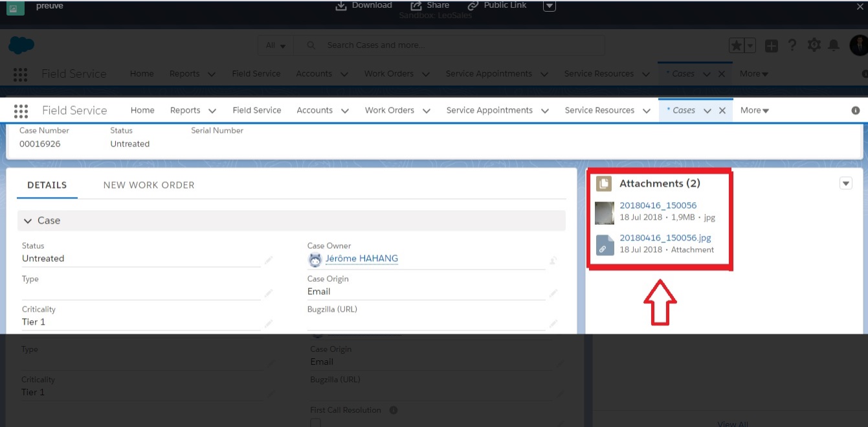This screenshot has width=868, height=427.
Task: Select the Details tab
Action: (x=47, y=185)
